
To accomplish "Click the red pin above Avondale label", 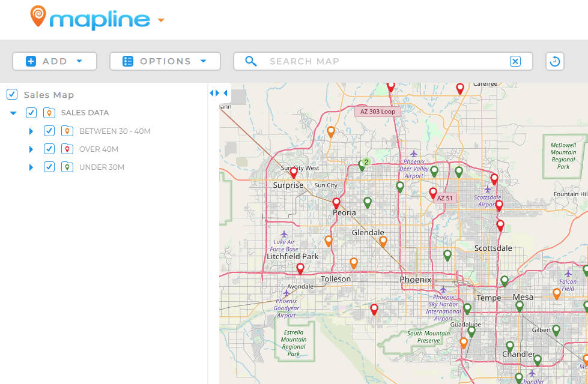I will 300,268.
